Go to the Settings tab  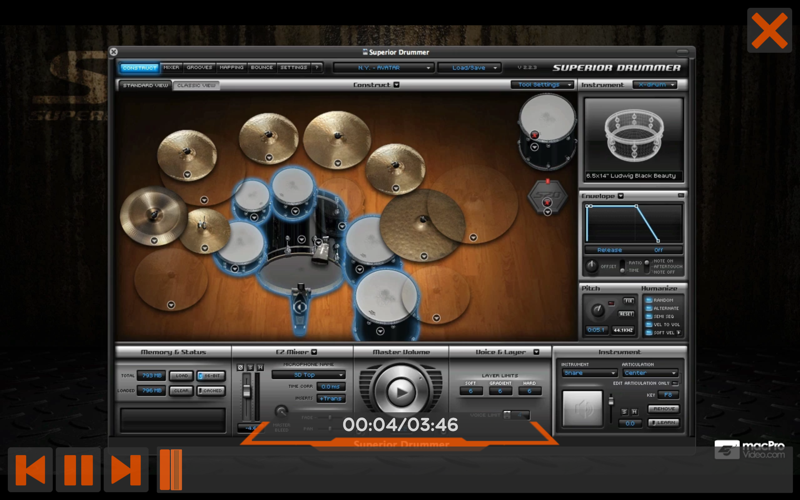pos(294,67)
